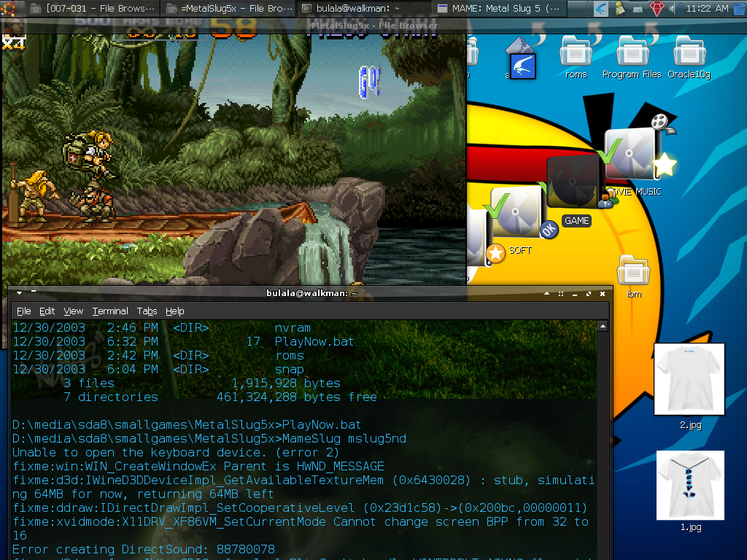The width and height of the screenshot is (747, 560).
Task: Click the blue bird tray icon
Action: coord(601,8)
